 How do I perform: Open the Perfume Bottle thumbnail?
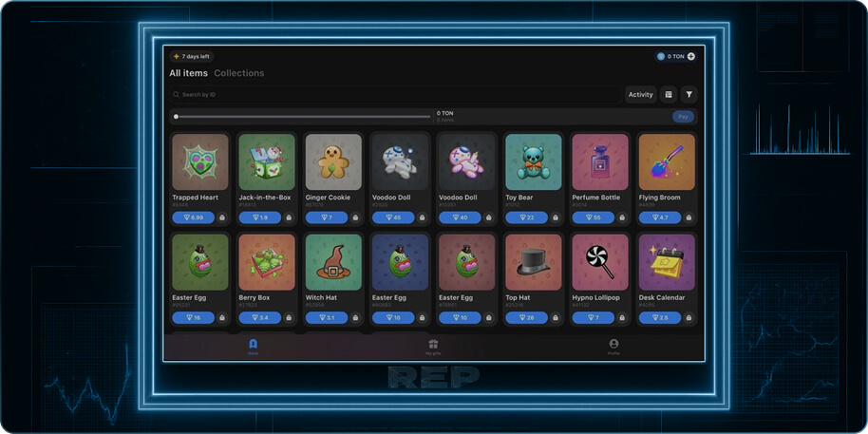coord(600,162)
